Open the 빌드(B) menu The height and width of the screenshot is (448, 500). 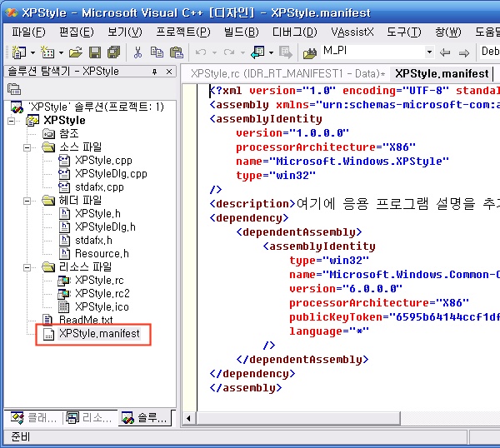[242, 32]
